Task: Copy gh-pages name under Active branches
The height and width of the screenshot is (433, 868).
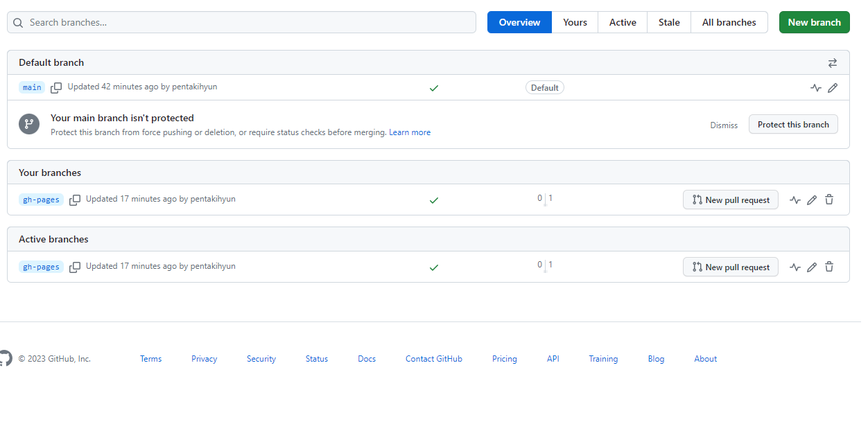Action: (75, 267)
